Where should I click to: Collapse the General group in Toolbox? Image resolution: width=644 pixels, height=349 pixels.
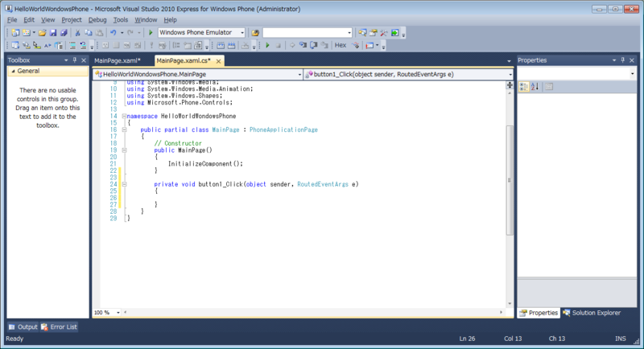(13, 71)
